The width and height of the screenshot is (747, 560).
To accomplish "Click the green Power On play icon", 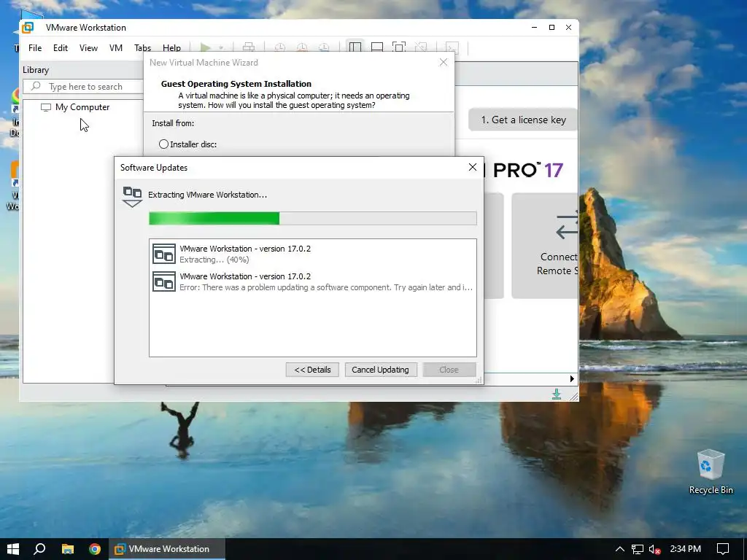I will 205,47.
